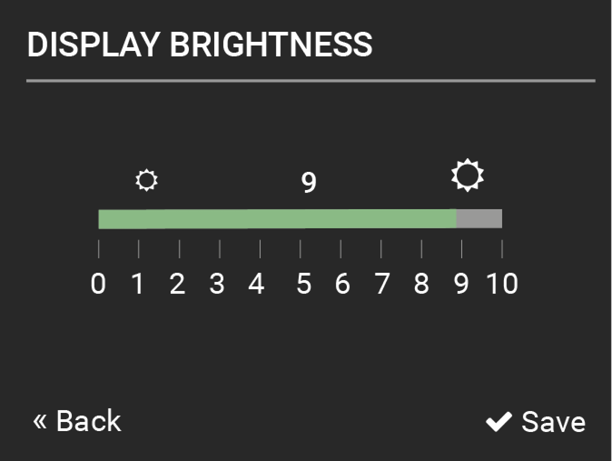Pick brightness level 7 label
Image resolution: width=612 pixels, height=461 pixels.
click(x=382, y=283)
